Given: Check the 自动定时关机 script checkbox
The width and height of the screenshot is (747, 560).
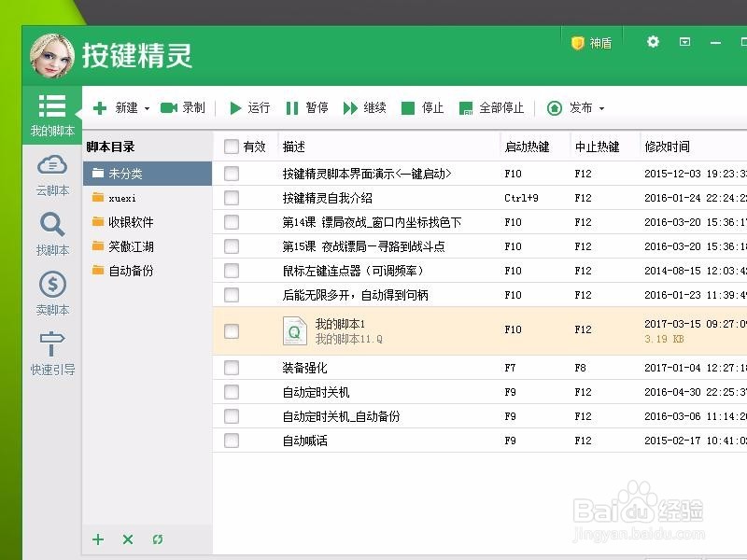Looking at the screenshot, I should 231,392.
